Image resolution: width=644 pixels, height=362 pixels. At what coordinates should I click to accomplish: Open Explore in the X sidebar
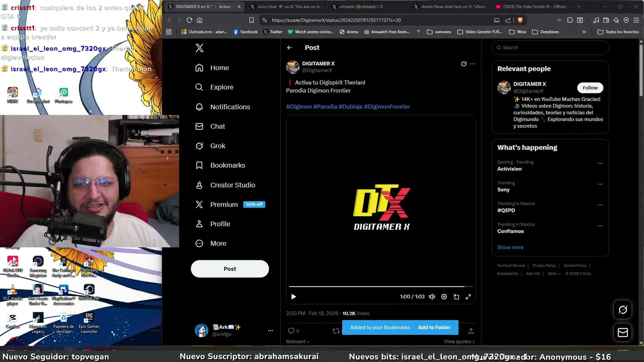point(214,87)
